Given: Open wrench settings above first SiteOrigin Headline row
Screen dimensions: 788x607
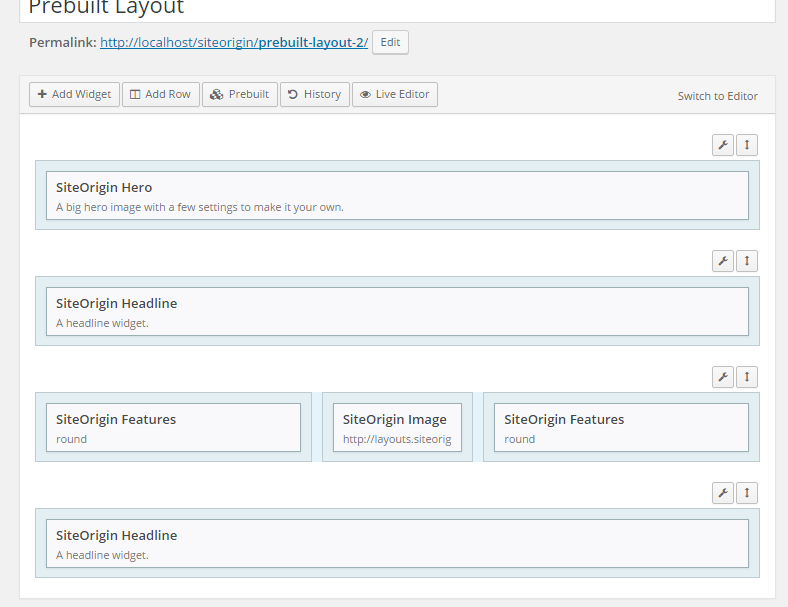Looking at the screenshot, I should point(723,261).
